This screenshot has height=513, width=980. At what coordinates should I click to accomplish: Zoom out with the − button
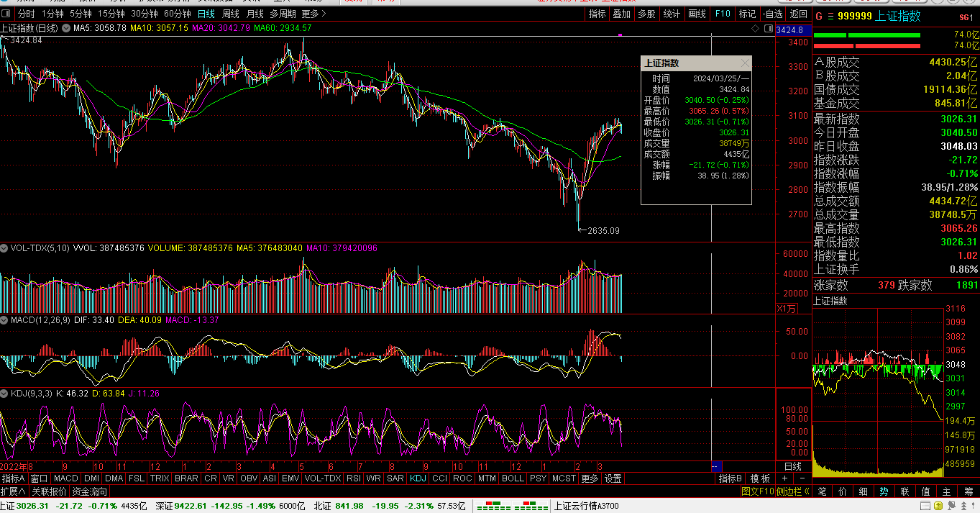pyautogui.click(x=802, y=478)
